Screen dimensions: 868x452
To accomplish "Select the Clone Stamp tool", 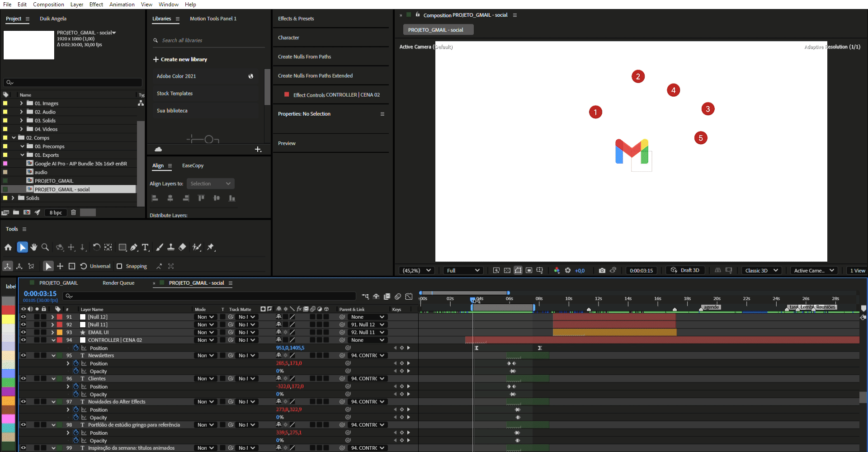I will pyautogui.click(x=171, y=247).
